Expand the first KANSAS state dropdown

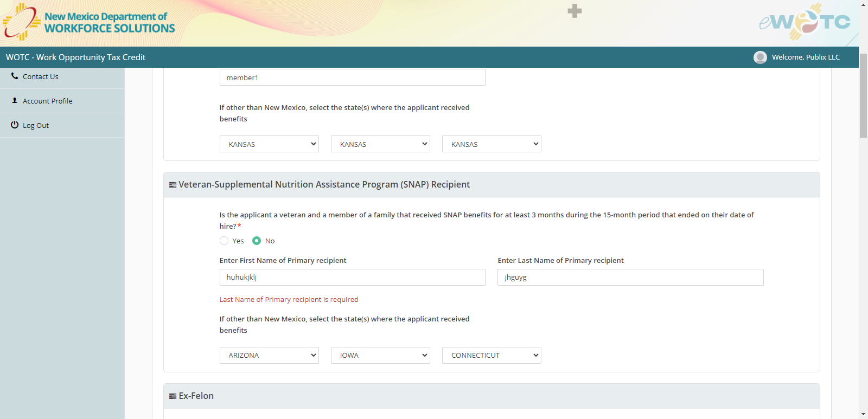(269, 144)
